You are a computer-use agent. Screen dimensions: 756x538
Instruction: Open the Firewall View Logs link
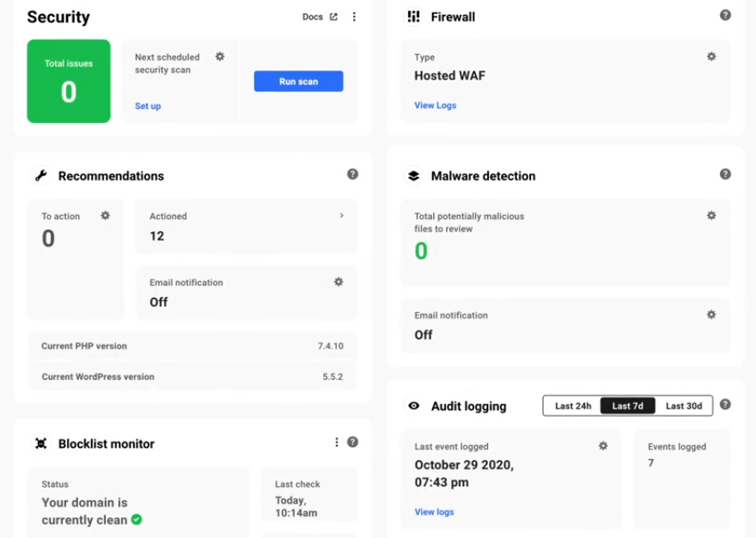tap(435, 106)
